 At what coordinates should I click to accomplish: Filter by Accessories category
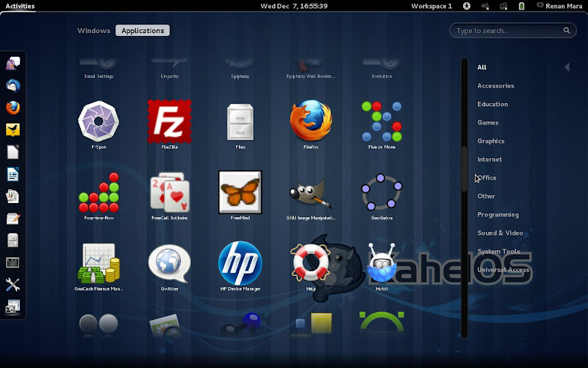point(495,85)
